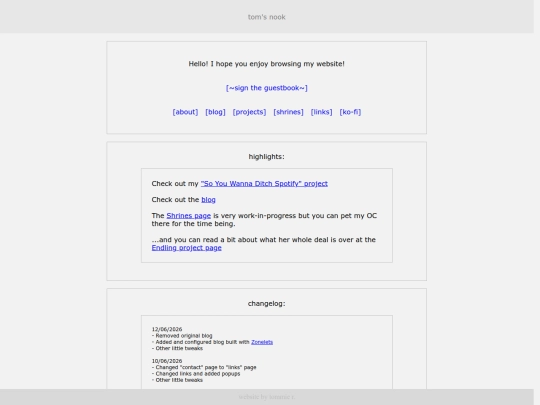Open the So You Wanna Ditch Spotify project link
Screen dimensions: 540x405
click(x=264, y=184)
